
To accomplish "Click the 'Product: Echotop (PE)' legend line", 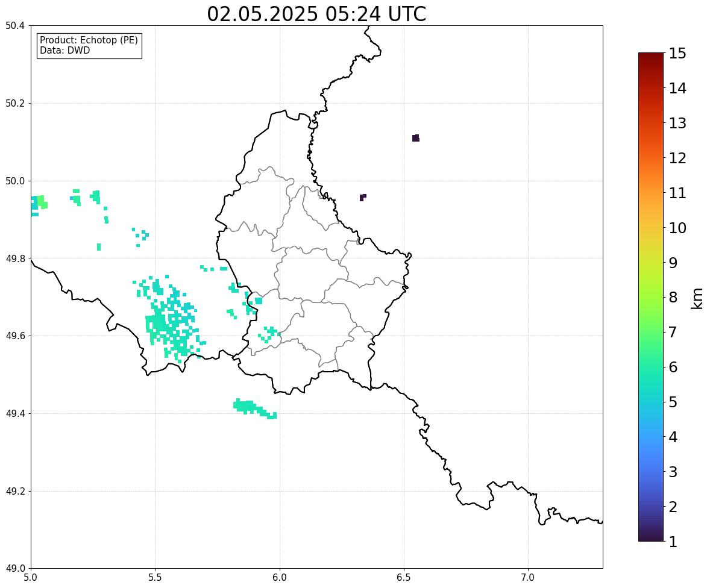I will pos(89,40).
